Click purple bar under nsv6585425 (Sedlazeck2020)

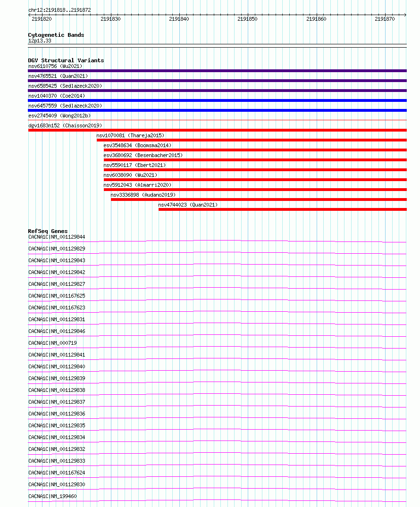tap(218, 91)
